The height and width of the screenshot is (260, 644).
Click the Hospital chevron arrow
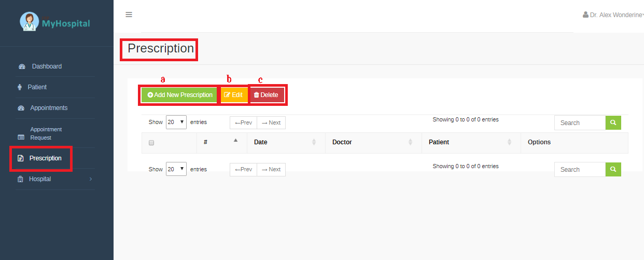(x=91, y=179)
